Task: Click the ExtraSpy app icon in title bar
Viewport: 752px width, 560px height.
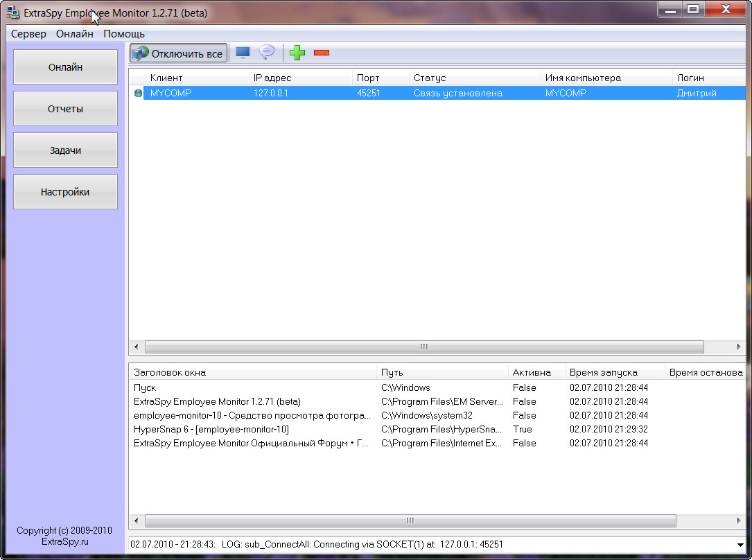Action: [12, 12]
